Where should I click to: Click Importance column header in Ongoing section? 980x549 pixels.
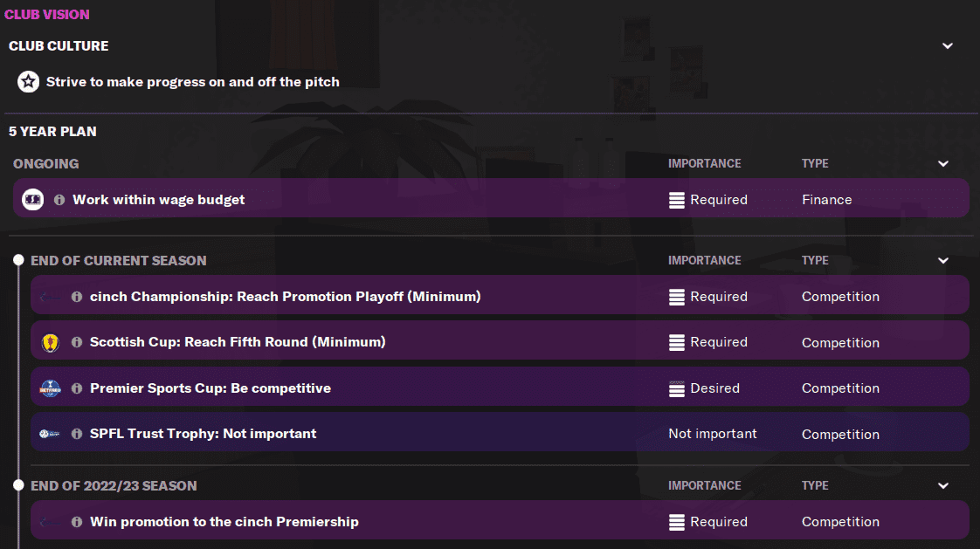pyautogui.click(x=704, y=164)
